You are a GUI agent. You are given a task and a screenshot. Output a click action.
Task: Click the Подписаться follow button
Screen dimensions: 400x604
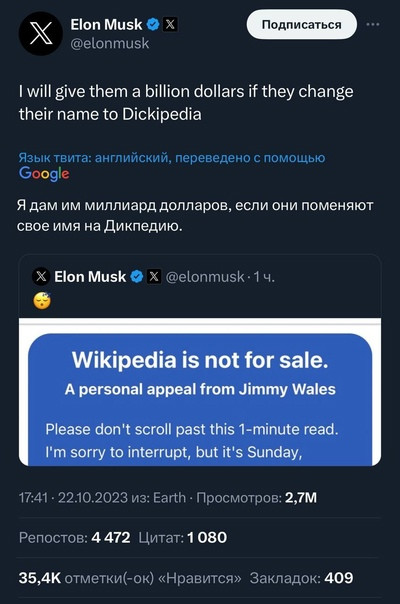pyautogui.click(x=302, y=25)
